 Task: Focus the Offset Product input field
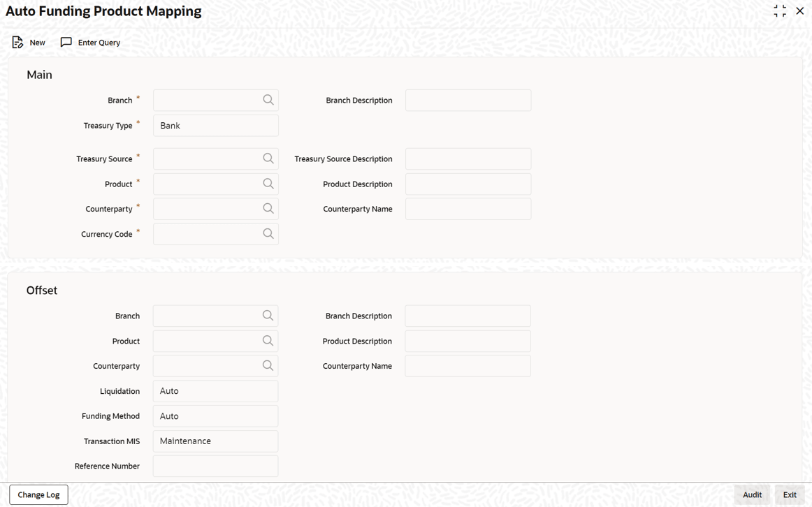[215, 341]
